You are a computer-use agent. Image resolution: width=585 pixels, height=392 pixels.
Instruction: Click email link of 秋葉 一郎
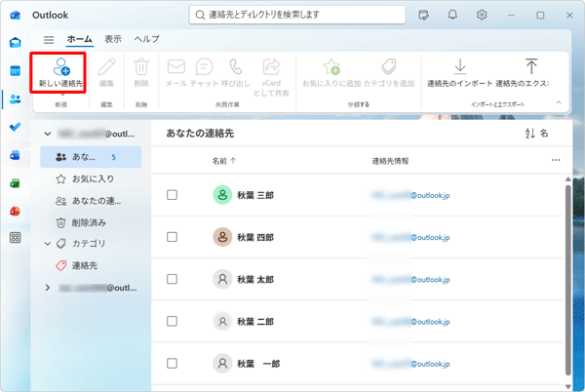410,364
